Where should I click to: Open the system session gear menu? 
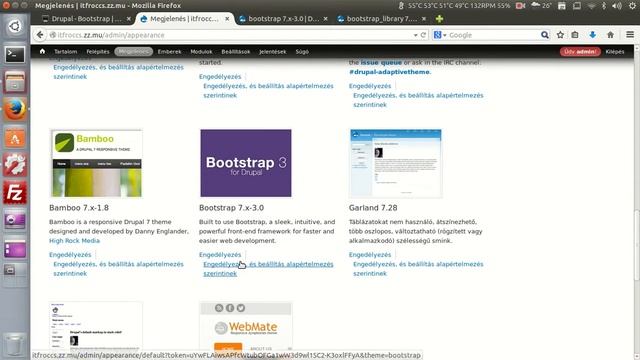tap(632, 6)
